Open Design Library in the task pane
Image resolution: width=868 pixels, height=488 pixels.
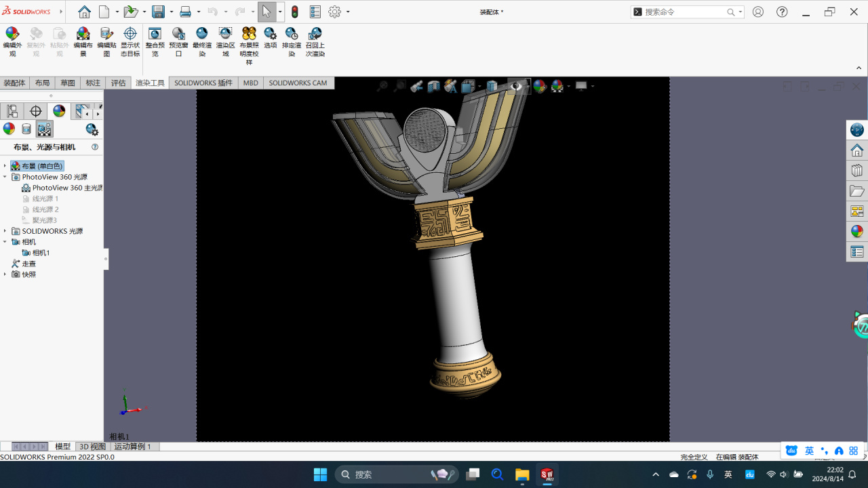[857, 171]
